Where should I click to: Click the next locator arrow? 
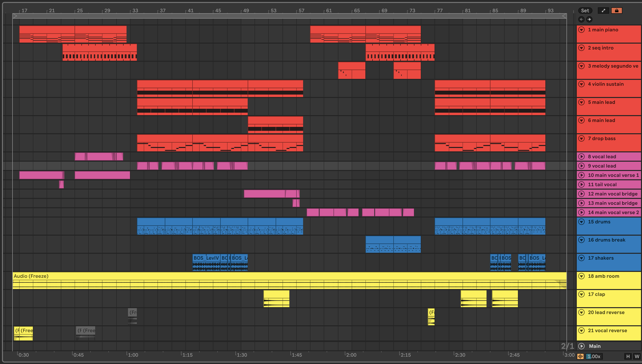coord(589,19)
